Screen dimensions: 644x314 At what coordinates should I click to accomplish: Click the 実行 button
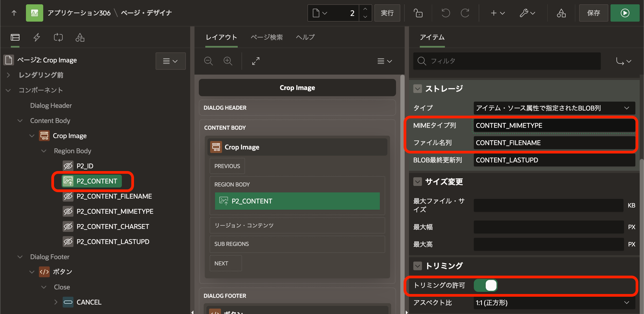387,13
